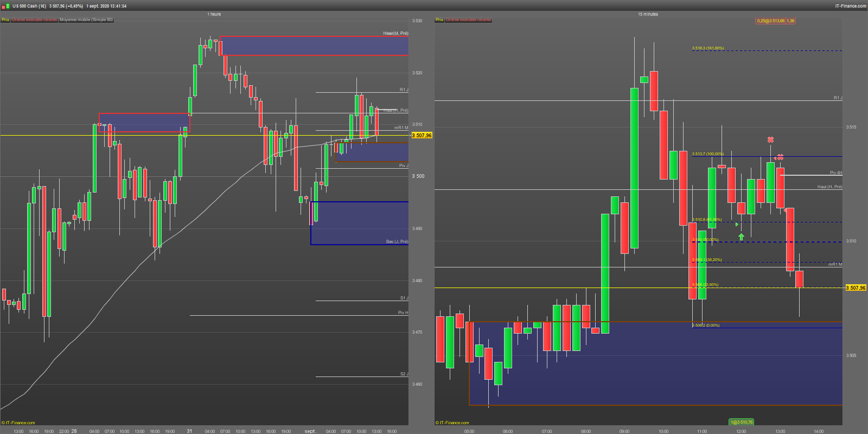
Task: Click the IT-Finance copyright link in the 15-minute chart
Action: click(x=452, y=423)
